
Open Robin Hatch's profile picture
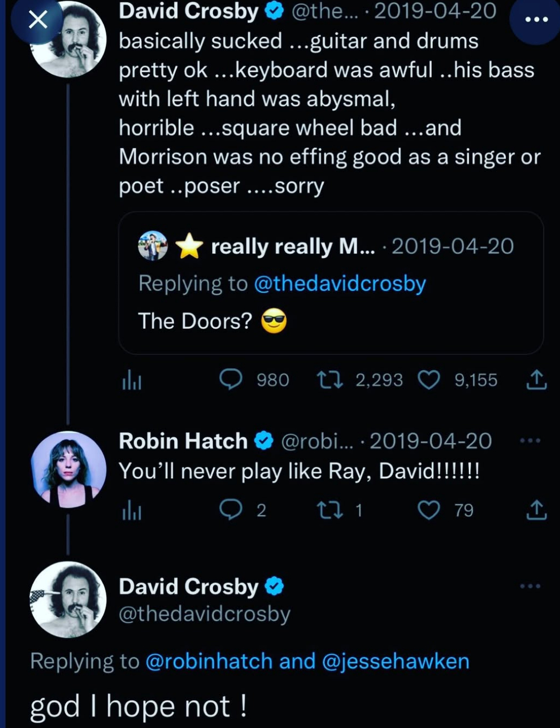click(68, 469)
